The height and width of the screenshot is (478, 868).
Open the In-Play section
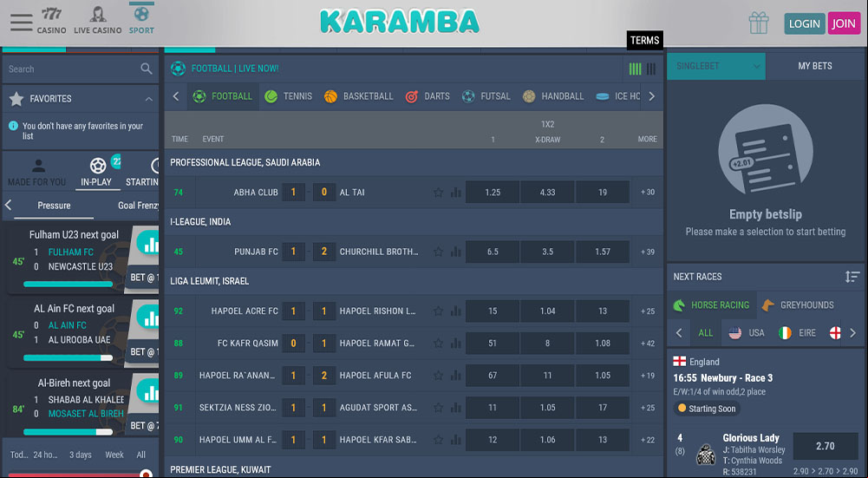tap(96, 173)
